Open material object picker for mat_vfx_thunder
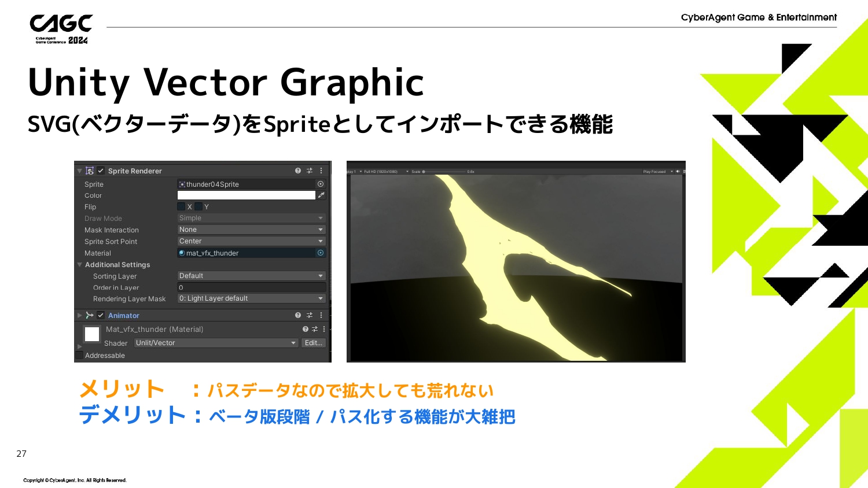868x488 pixels. (x=321, y=253)
